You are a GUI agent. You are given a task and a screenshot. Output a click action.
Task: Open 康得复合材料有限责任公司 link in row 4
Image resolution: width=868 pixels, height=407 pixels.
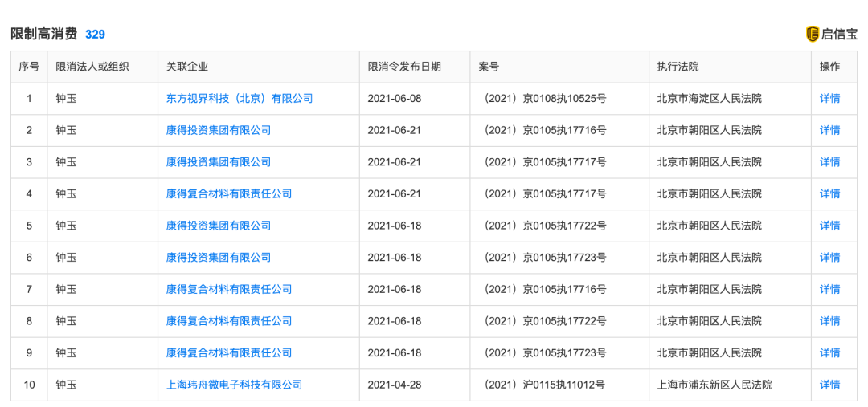pos(228,194)
